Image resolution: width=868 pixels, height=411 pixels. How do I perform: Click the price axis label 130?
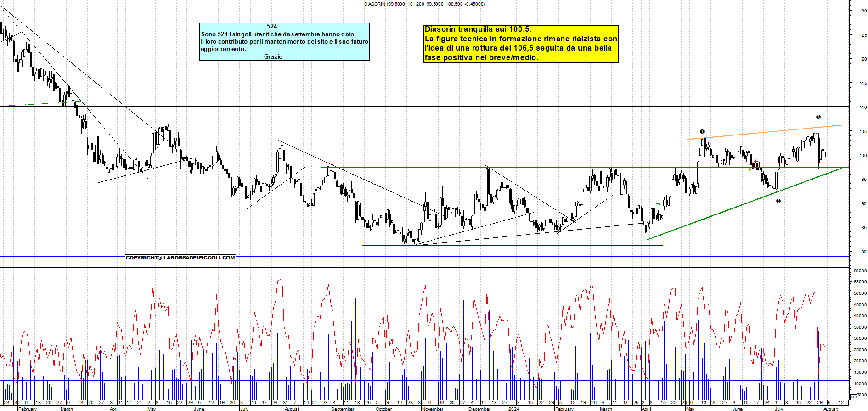click(863, 11)
